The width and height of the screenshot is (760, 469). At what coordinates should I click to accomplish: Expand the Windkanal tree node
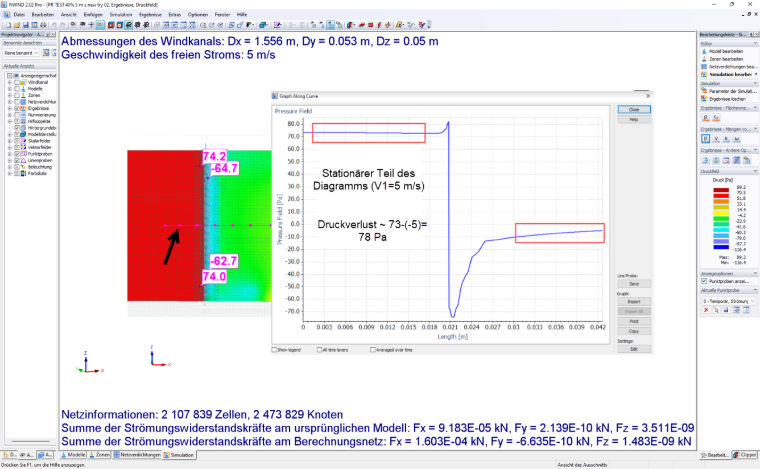[x=10, y=82]
